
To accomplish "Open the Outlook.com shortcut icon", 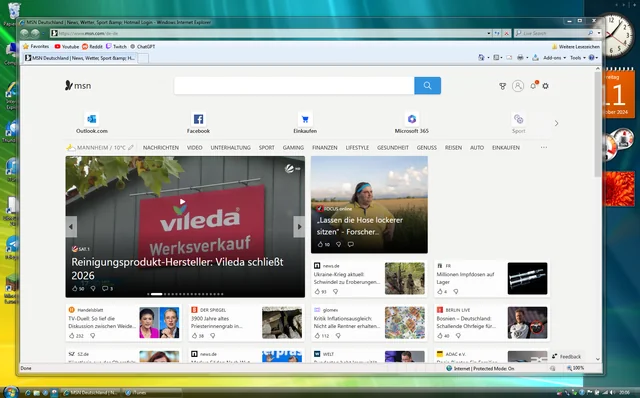I will pos(92,119).
